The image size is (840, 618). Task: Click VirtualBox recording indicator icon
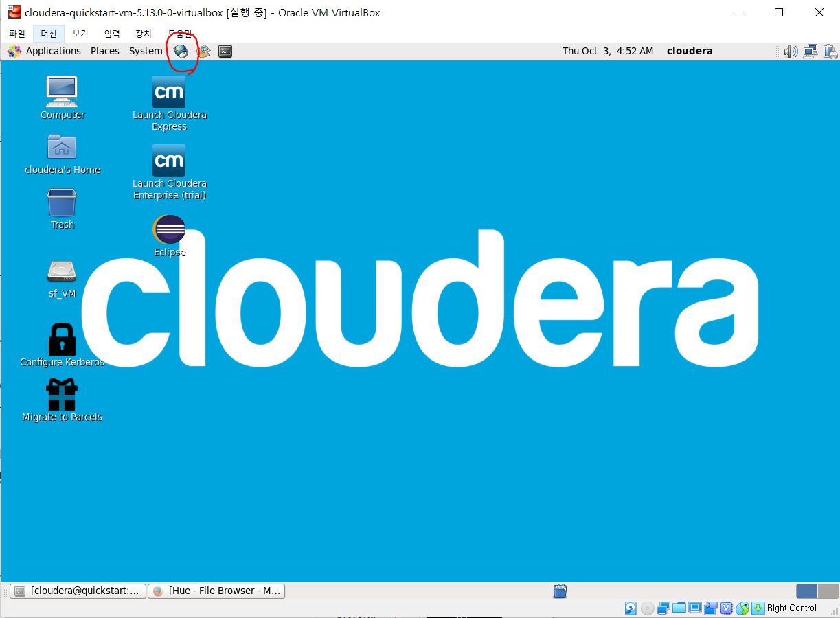(x=711, y=608)
